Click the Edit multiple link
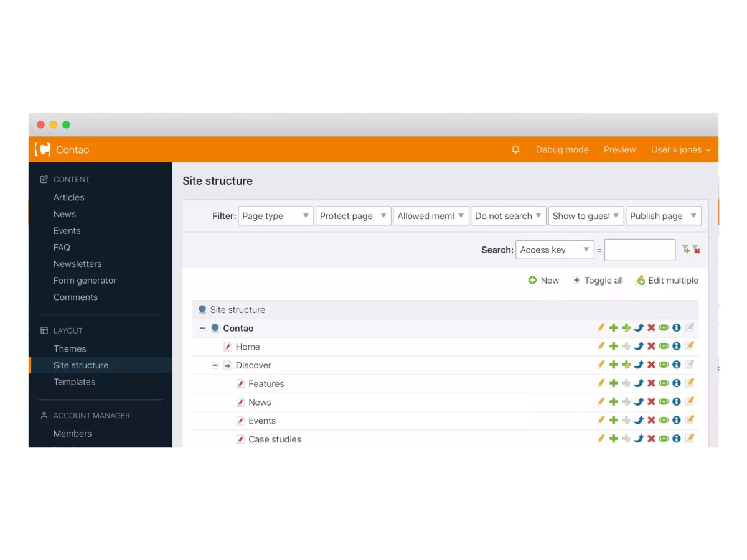Screen dimensions: 747x560 667,281
